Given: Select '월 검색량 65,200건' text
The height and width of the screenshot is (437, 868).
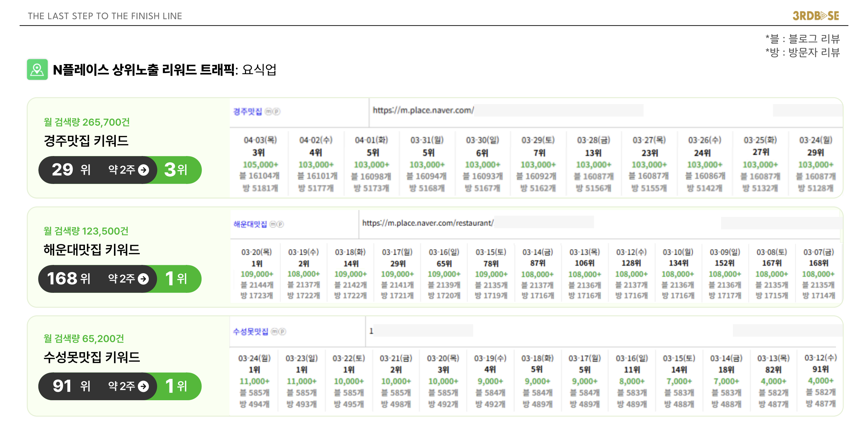Looking at the screenshot, I should pyautogui.click(x=84, y=338).
